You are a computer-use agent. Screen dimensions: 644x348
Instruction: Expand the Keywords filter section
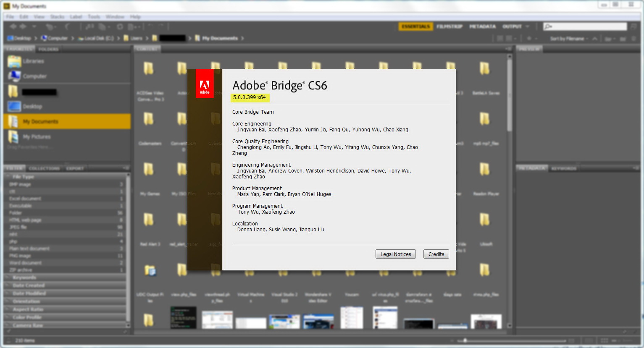point(65,277)
